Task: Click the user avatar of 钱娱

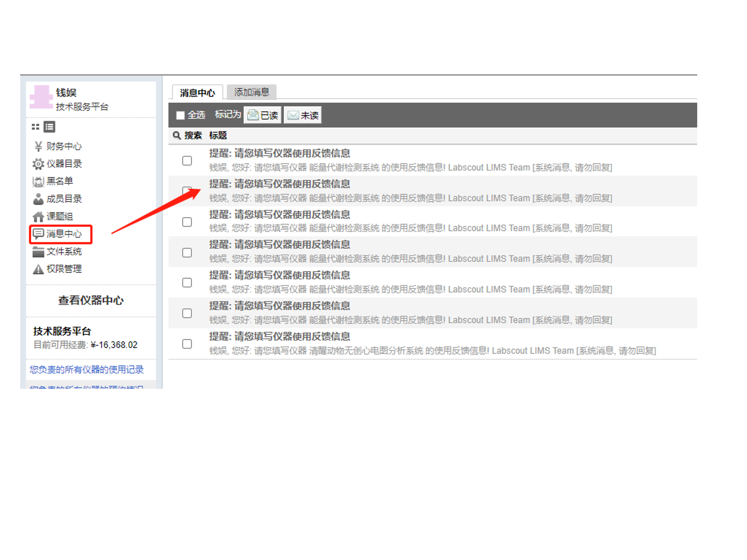Action: point(41,97)
